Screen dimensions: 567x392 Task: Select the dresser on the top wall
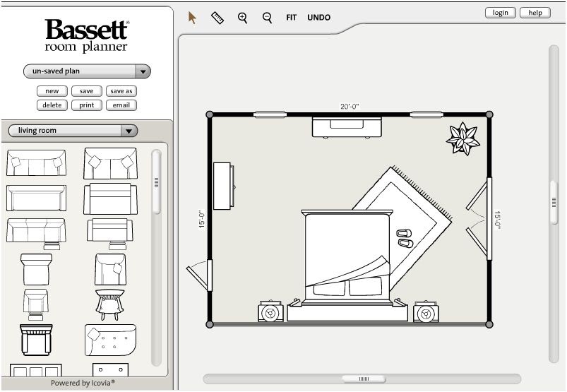click(x=347, y=128)
